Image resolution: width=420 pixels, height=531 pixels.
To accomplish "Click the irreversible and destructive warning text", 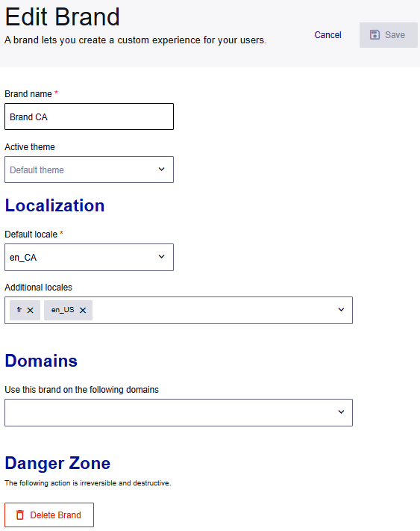I will pyautogui.click(x=87, y=483).
